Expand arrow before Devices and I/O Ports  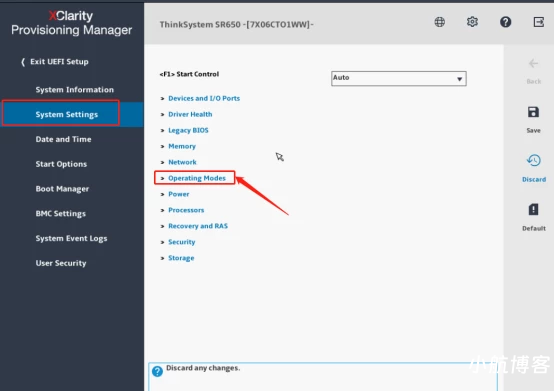click(162, 99)
